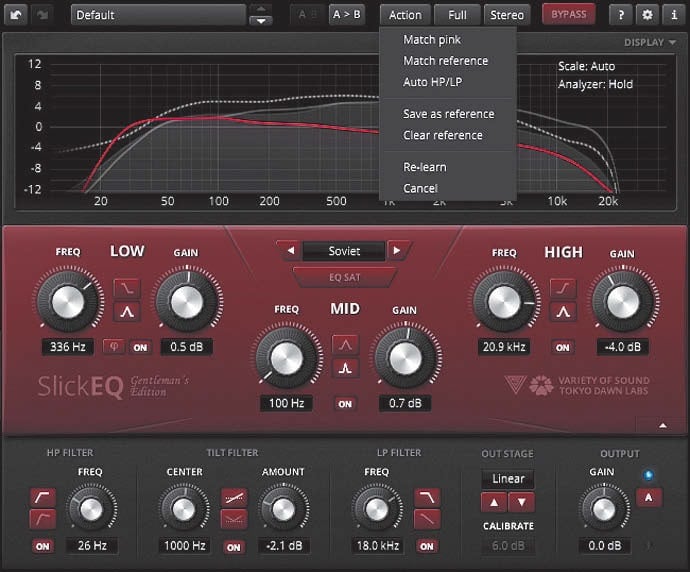Choose Save as reference entry
This screenshot has height=572, width=690.
tap(449, 114)
